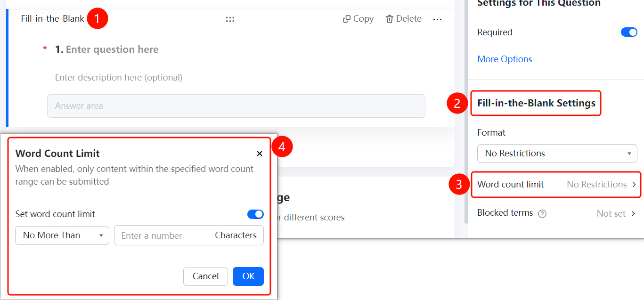Open the No More Than dropdown
Screen dimensions: 644x300
62,235
